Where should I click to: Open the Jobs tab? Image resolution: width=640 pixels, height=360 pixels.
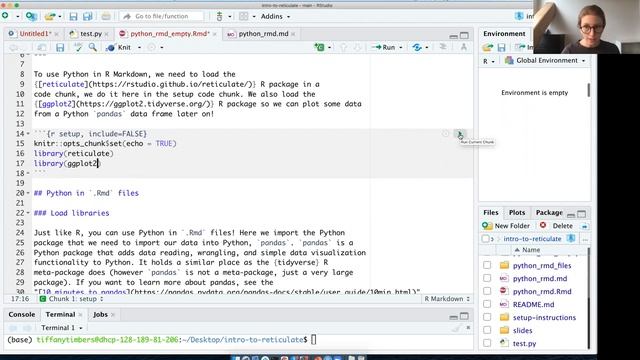(100, 315)
